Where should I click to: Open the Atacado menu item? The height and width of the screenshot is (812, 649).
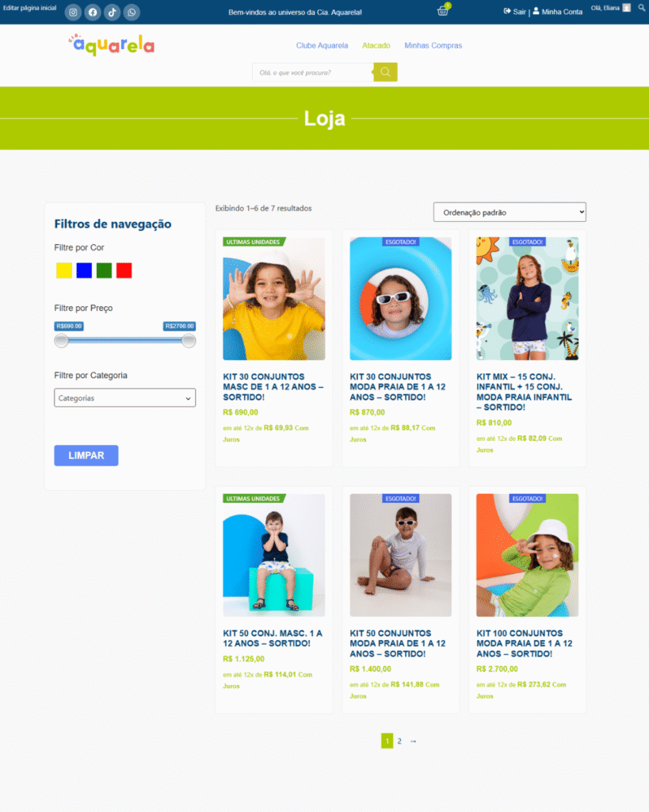[x=376, y=45]
